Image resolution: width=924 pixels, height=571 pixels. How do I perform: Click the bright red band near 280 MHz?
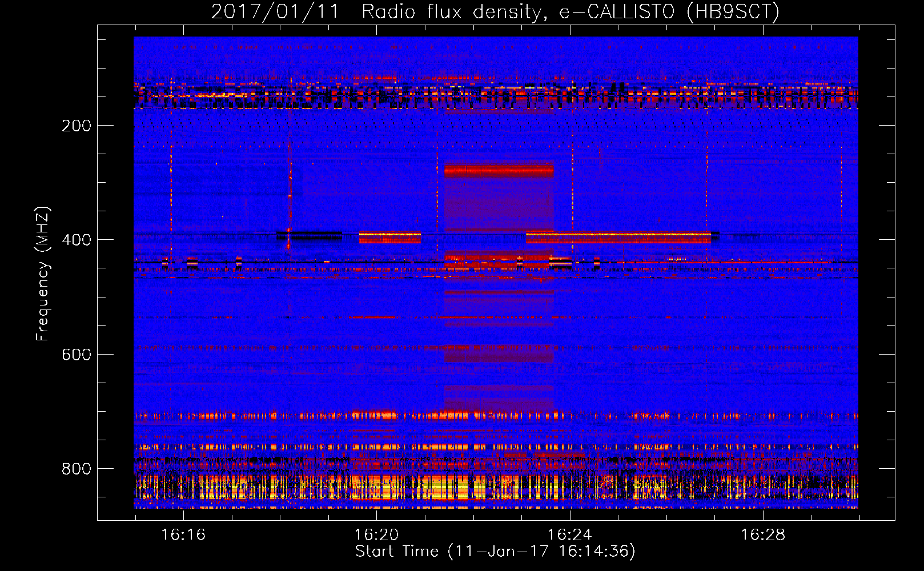point(499,170)
